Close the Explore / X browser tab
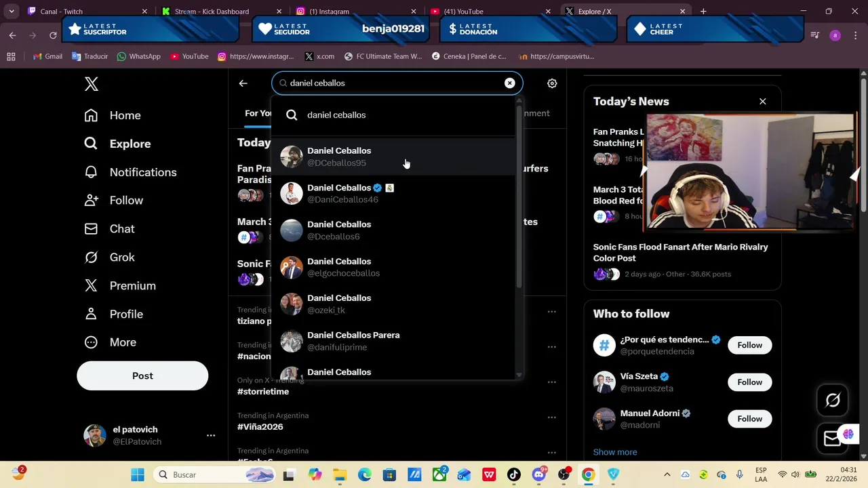Screen dimensions: 868x488 (x=683, y=12)
